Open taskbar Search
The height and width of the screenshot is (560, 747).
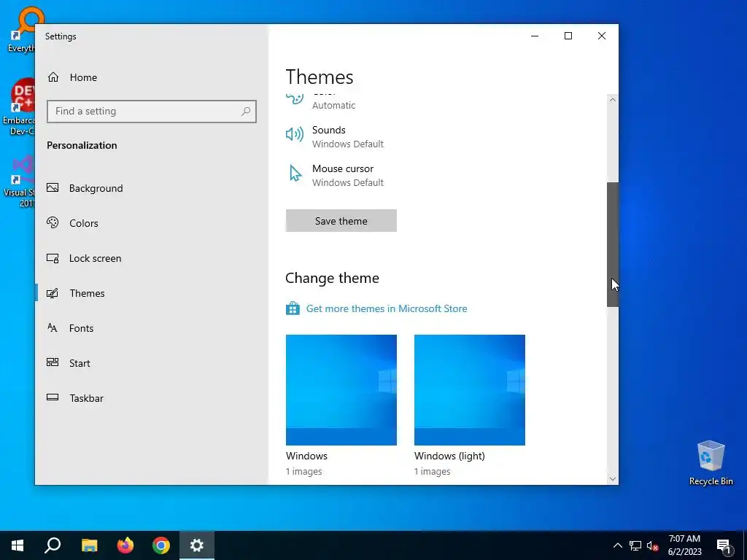[53, 545]
